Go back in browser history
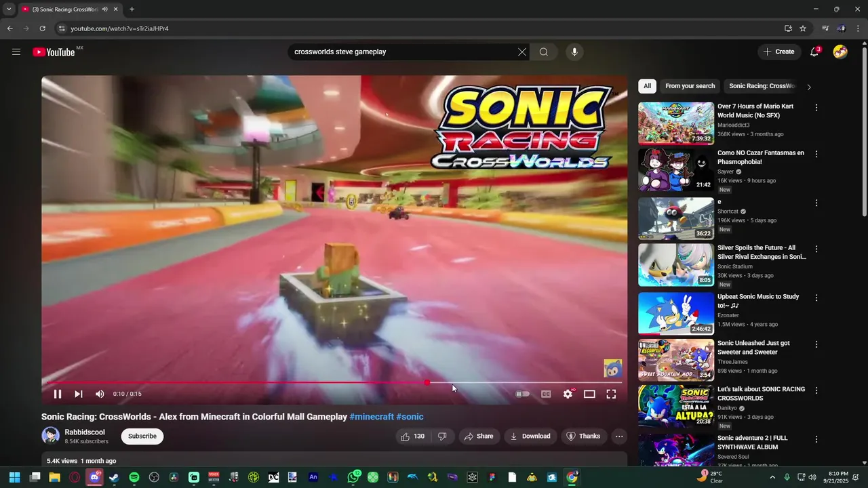 (x=9, y=28)
